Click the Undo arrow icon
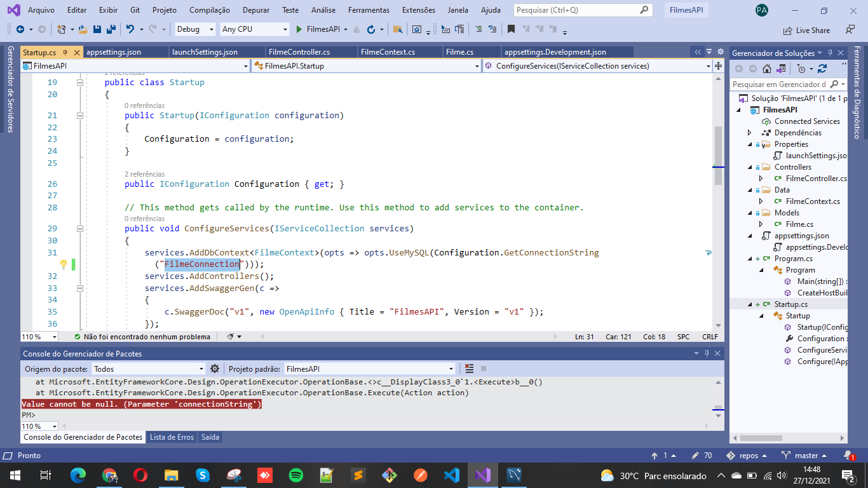The height and width of the screenshot is (488, 868). [x=130, y=29]
